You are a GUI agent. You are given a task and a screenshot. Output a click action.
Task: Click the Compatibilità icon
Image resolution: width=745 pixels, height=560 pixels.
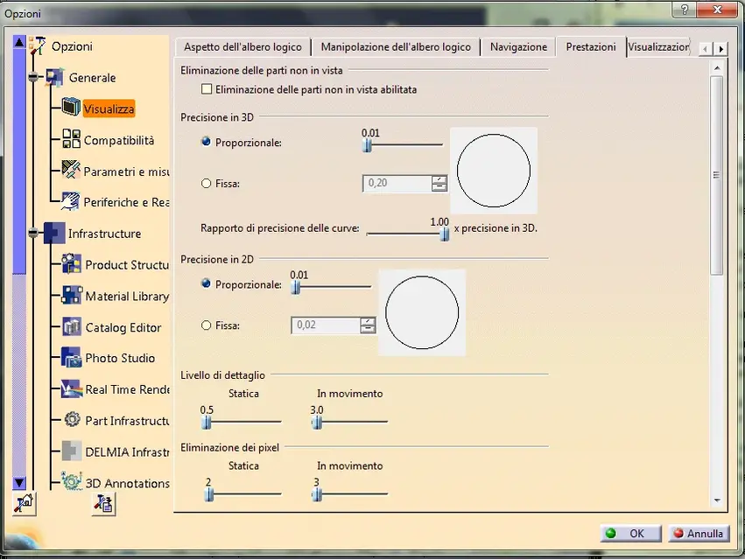point(71,139)
